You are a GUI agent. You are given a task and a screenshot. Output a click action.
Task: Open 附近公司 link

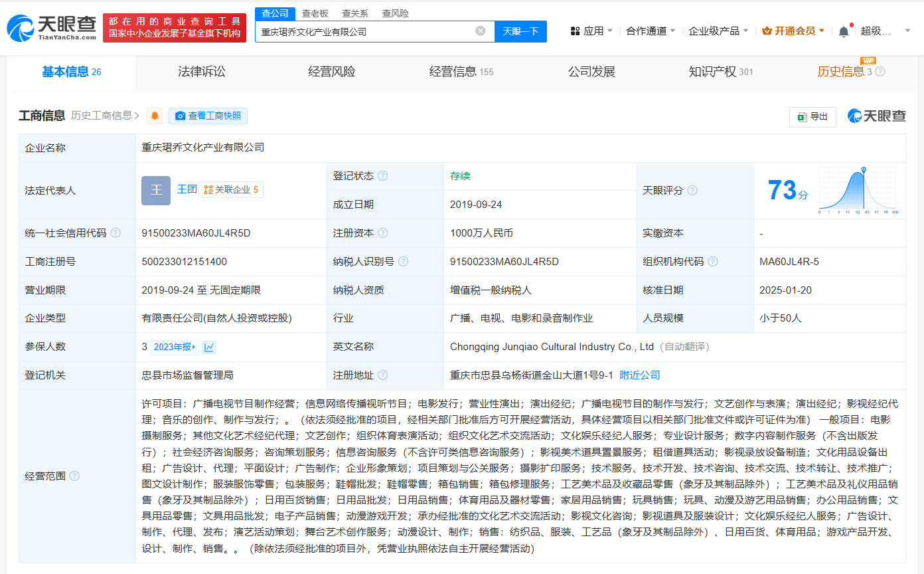pyautogui.click(x=640, y=375)
